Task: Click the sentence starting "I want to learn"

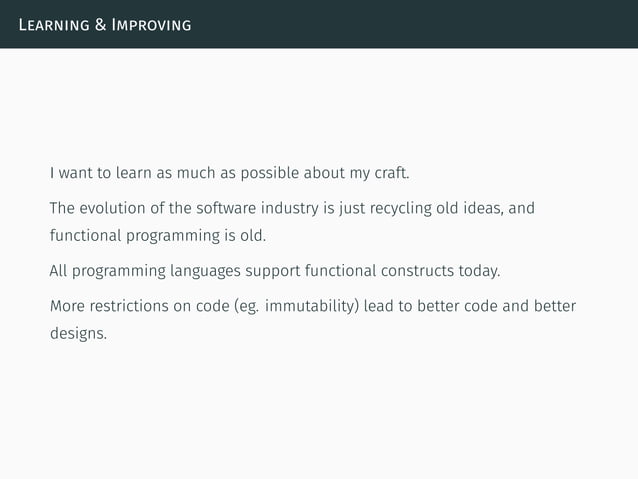Action: (230, 174)
